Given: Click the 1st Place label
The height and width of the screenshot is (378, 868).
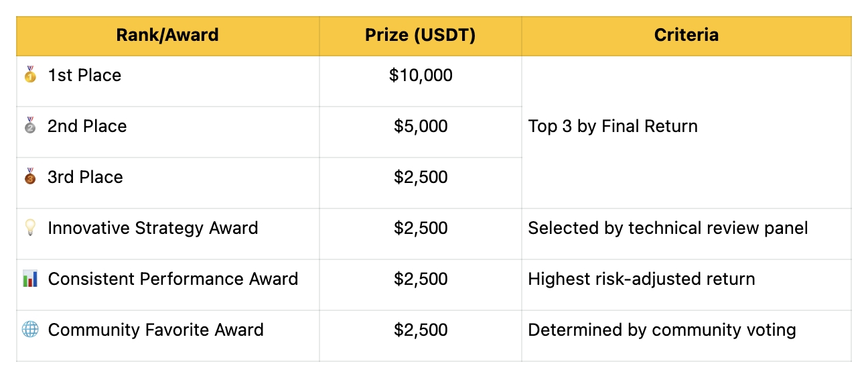Looking at the screenshot, I should coord(84,75).
